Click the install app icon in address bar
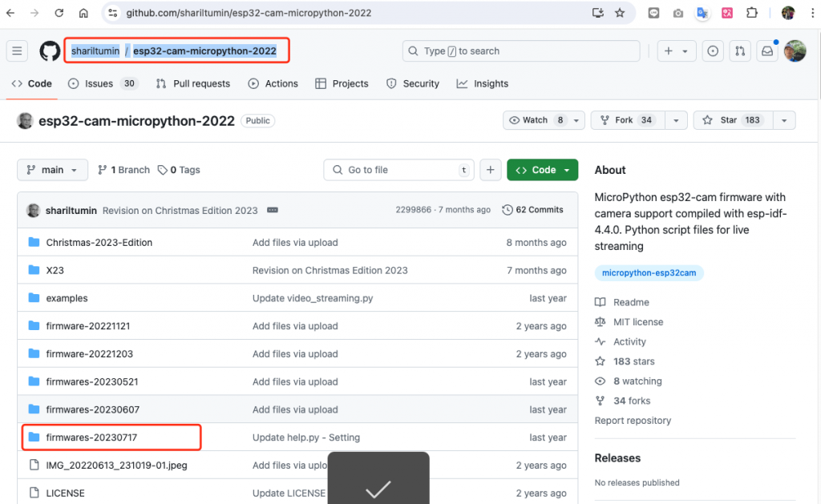Screen dimensions: 821x504 tap(597, 13)
